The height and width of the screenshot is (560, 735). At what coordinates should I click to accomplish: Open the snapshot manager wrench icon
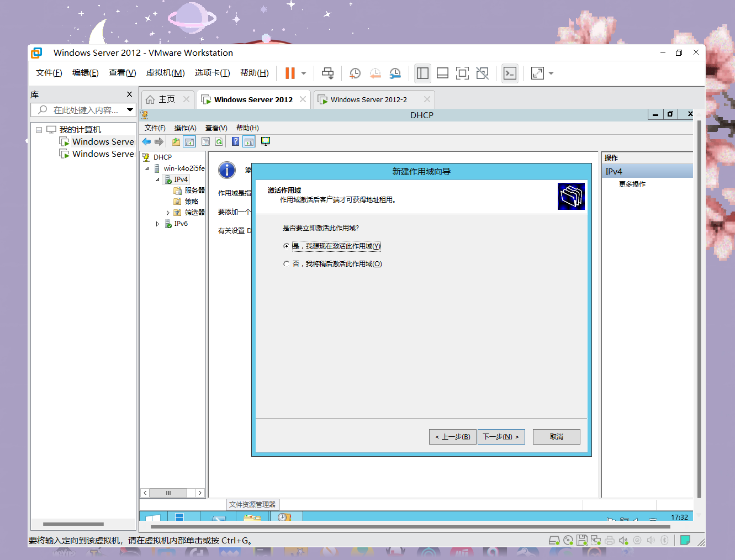point(395,73)
